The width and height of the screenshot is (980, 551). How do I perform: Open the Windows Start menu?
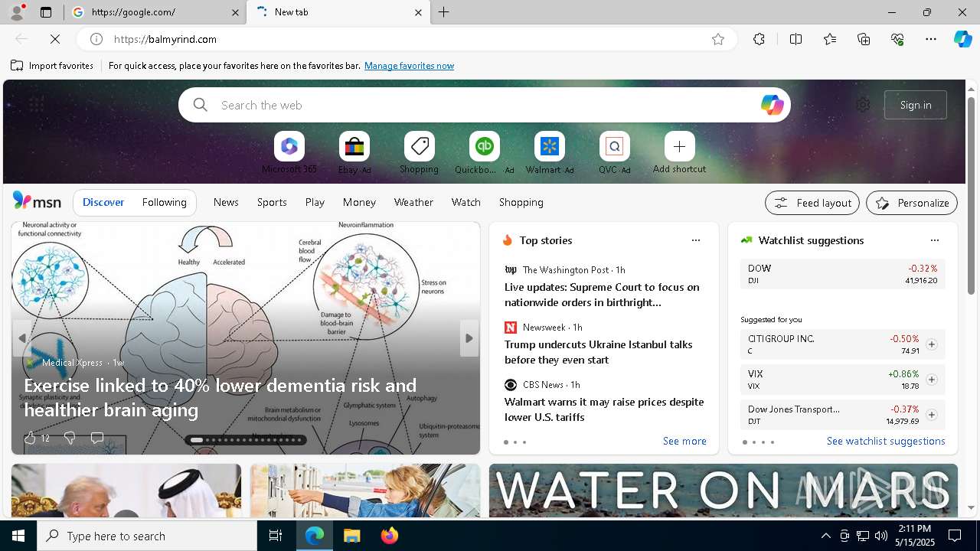click(x=18, y=536)
